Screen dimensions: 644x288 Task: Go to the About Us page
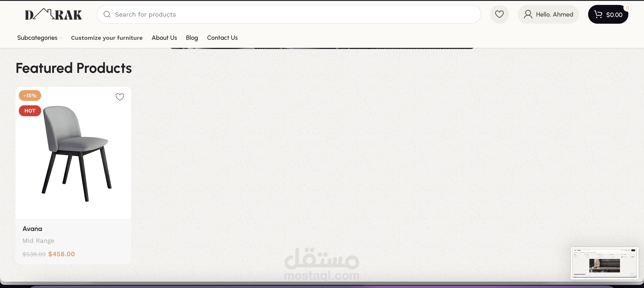[164, 38]
